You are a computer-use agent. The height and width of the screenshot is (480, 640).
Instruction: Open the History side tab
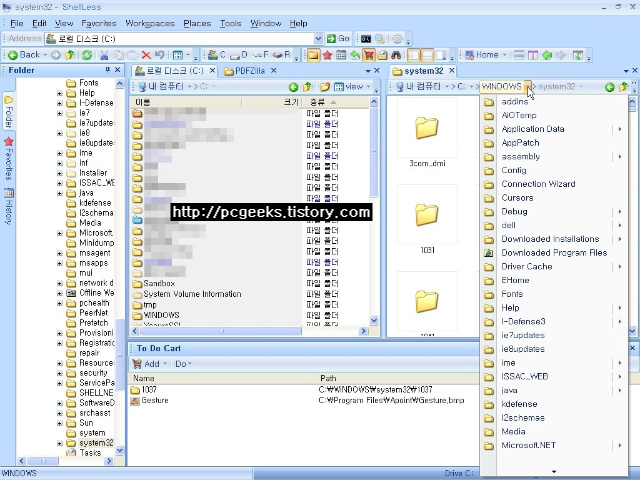[9, 206]
